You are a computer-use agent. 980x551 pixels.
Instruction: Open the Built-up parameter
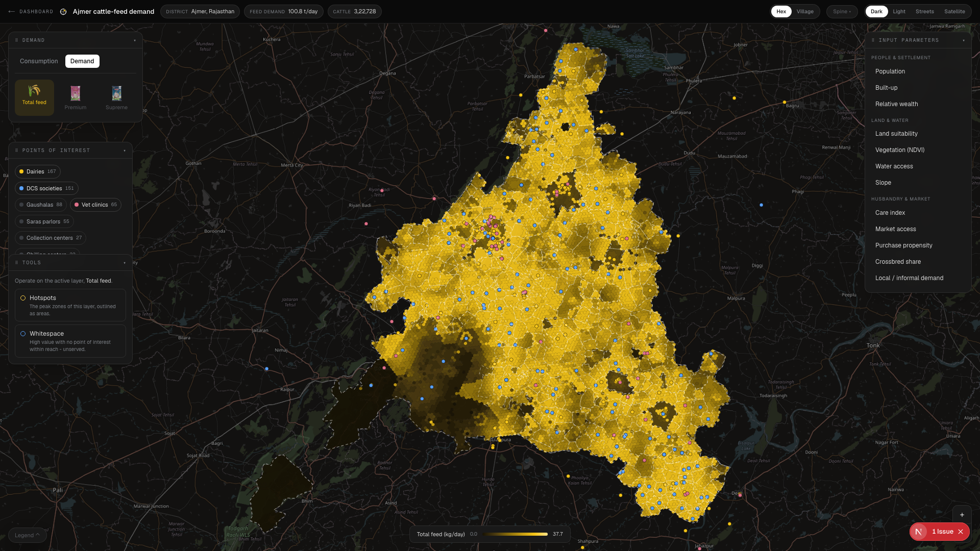pyautogui.click(x=918, y=88)
